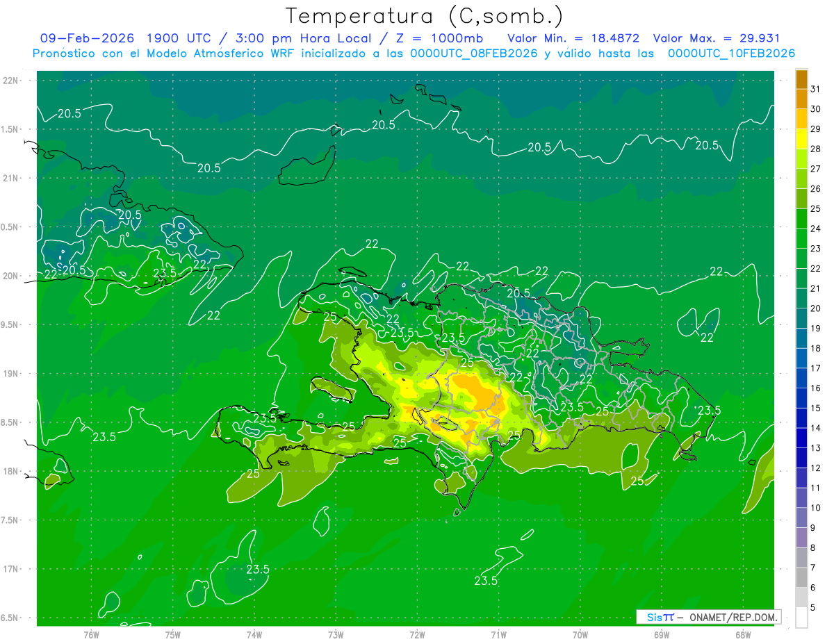
Task: Click the "17N" latitude axis label
Action: click(10, 569)
